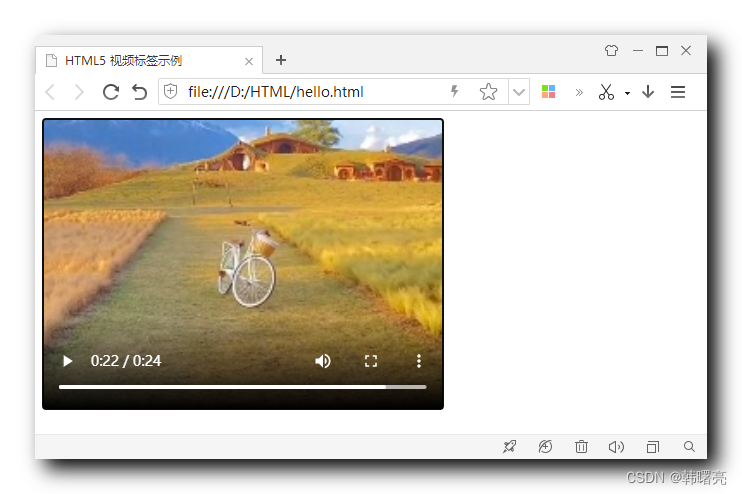Expand more extensions double-chevron

click(x=579, y=92)
